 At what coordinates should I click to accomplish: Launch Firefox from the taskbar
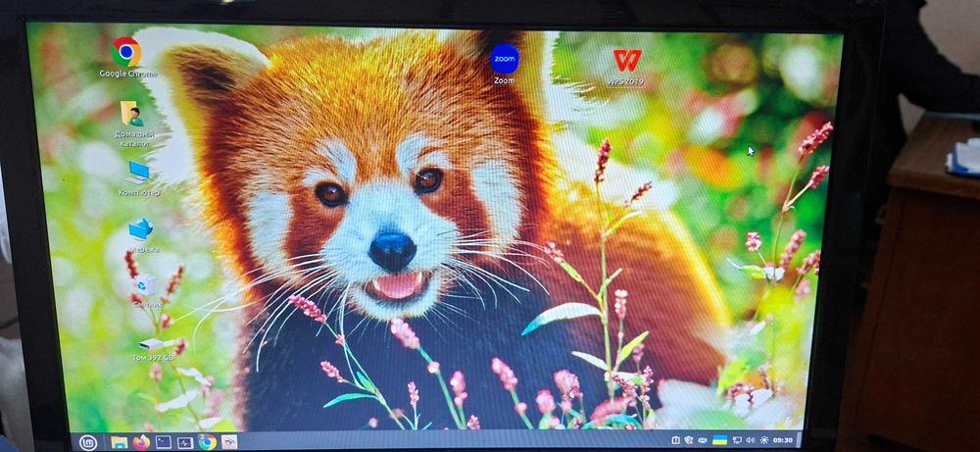(142, 442)
